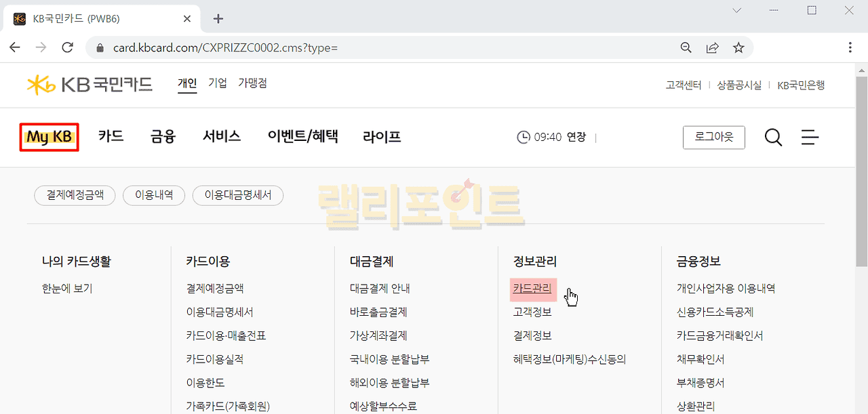This screenshot has height=414, width=868.
Task: Bookmark this page with the star icon
Action: 738,47
